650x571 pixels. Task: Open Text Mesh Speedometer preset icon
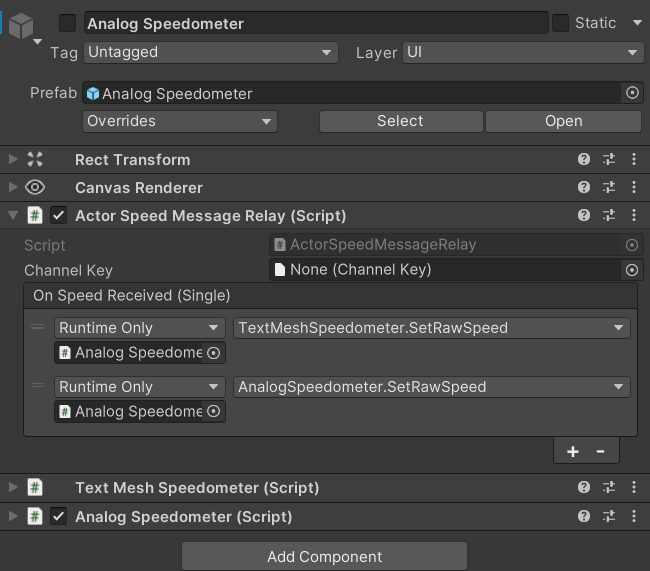609,487
